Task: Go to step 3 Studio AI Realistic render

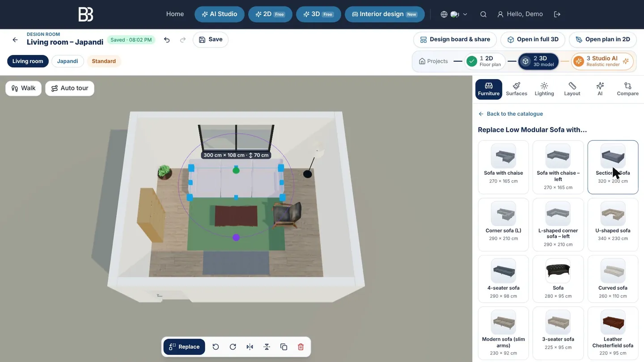Action: 602,61
